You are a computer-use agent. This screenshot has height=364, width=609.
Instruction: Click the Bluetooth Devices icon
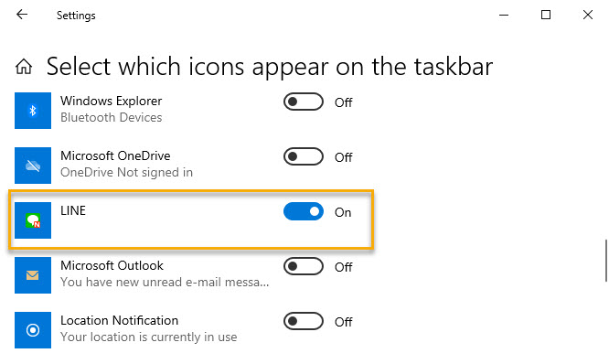coord(33,111)
